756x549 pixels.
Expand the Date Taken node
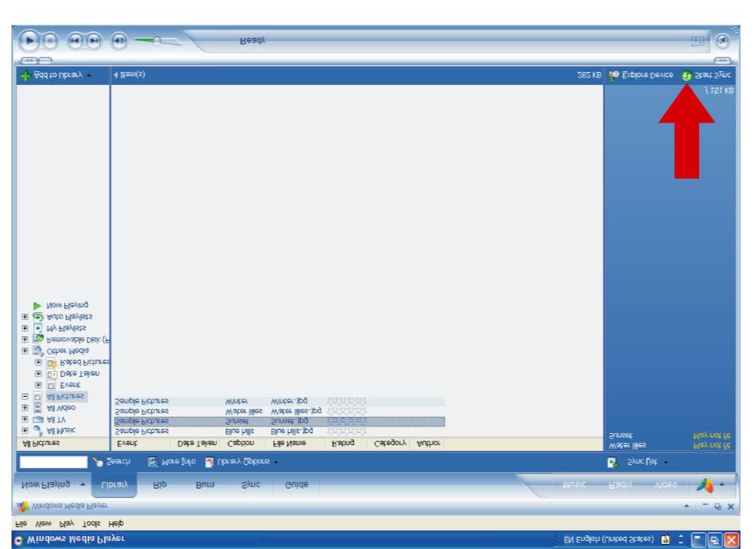(38, 374)
